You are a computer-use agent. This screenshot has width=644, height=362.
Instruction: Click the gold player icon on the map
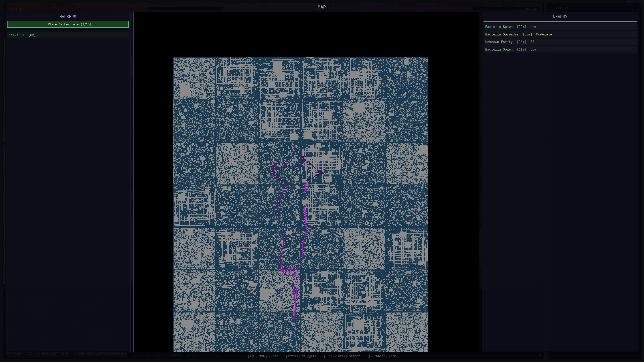[307, 183]
